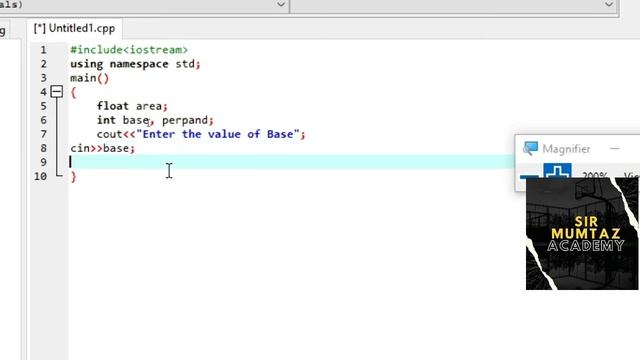The image size is (640, 360).
Task: Click the Sir Mumtaz Academy logo
Action: point(582,234)
